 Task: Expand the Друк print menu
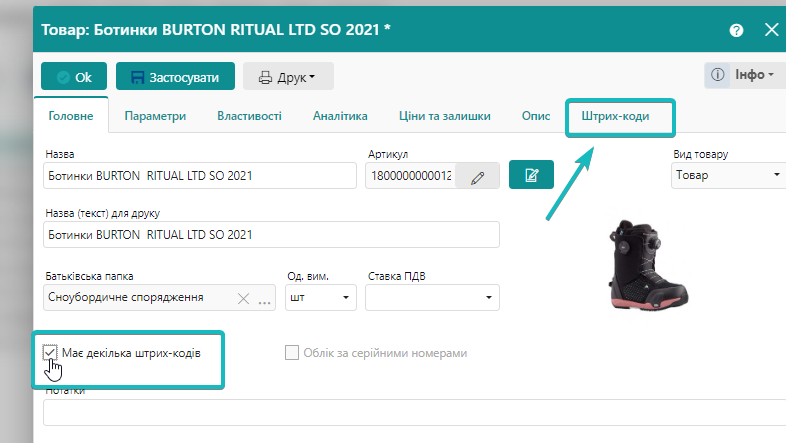click(x=288, y=77)
